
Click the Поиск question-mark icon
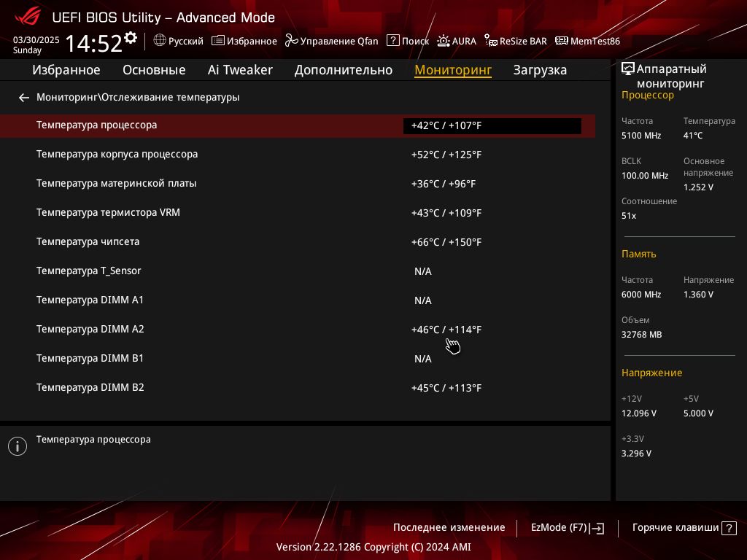(392, 41)
